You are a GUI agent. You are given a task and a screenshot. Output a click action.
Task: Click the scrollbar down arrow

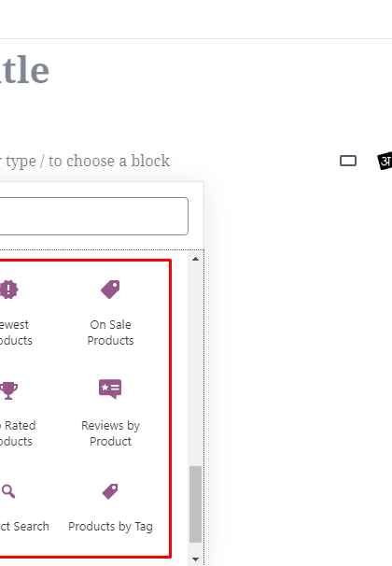(195, 559)
